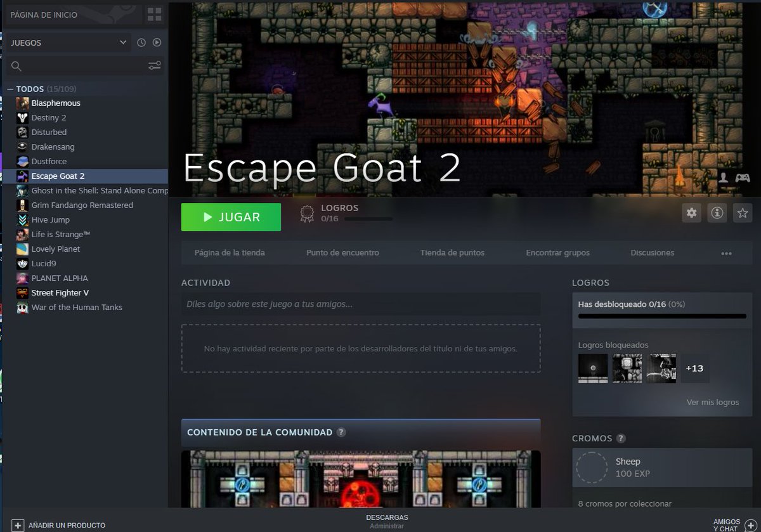Click the achievements ribbon icon
This screenshot has width=761, height=532.
coord(307,214)
